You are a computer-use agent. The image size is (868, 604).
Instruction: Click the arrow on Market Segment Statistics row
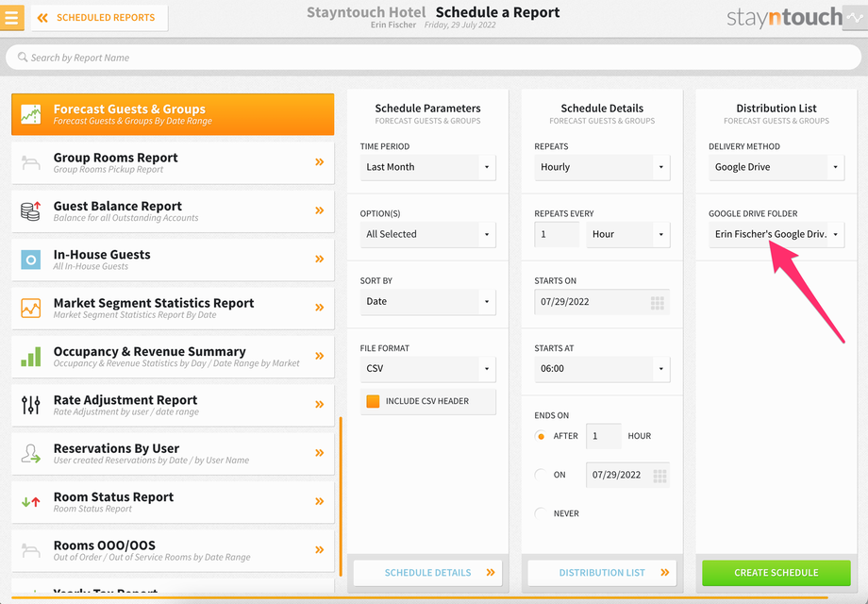click(x=320, y=308)
